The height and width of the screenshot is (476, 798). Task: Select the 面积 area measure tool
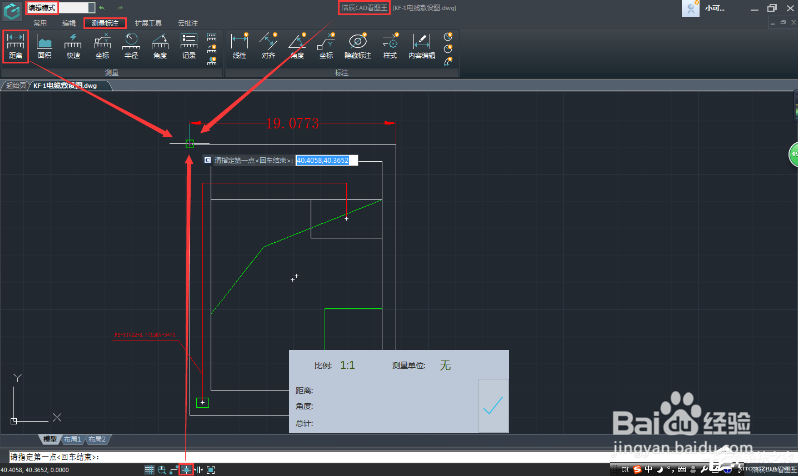[44, 45]
